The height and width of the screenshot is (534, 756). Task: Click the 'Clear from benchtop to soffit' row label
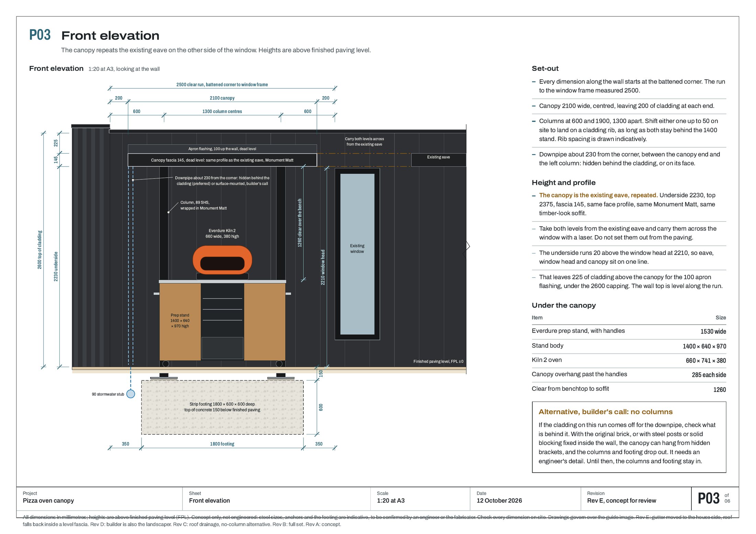click(x=570, y=389)
